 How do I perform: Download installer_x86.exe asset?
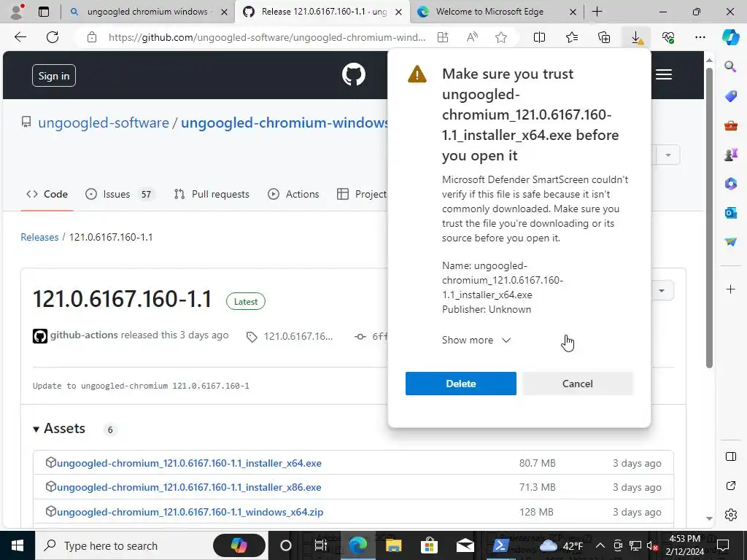189,487
